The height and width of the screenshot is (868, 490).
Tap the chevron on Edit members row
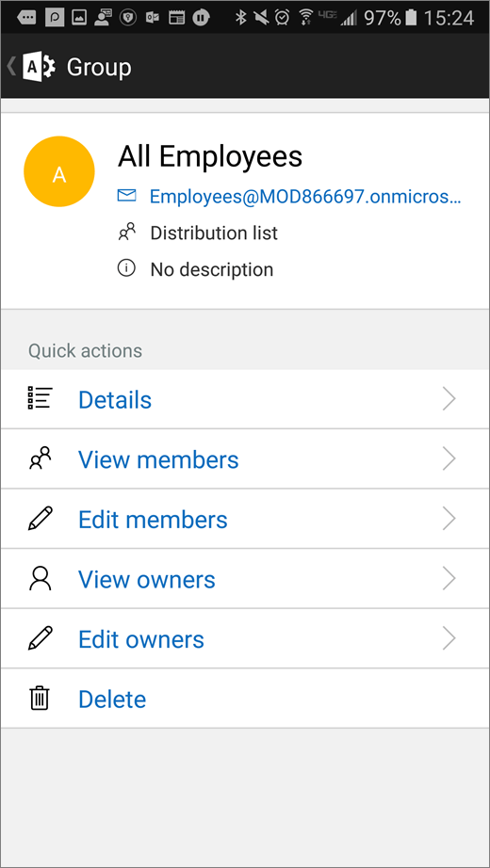tap(449, 519)
